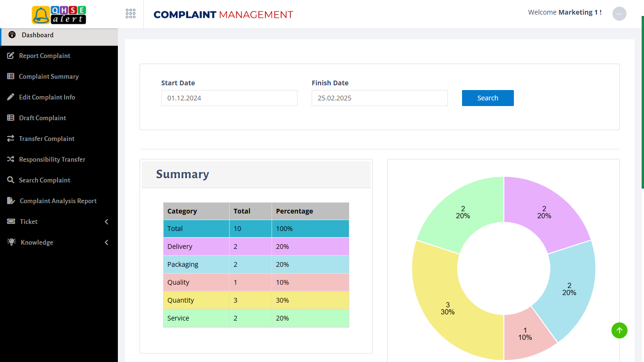Open the Search Complaint magnifier icon

coord(10,180)
